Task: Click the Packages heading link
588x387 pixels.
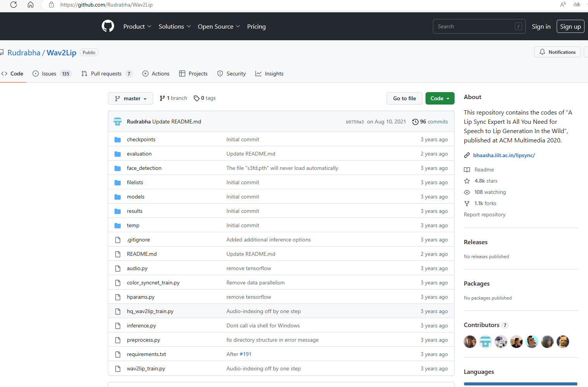Action: click(x=477, y=284)
